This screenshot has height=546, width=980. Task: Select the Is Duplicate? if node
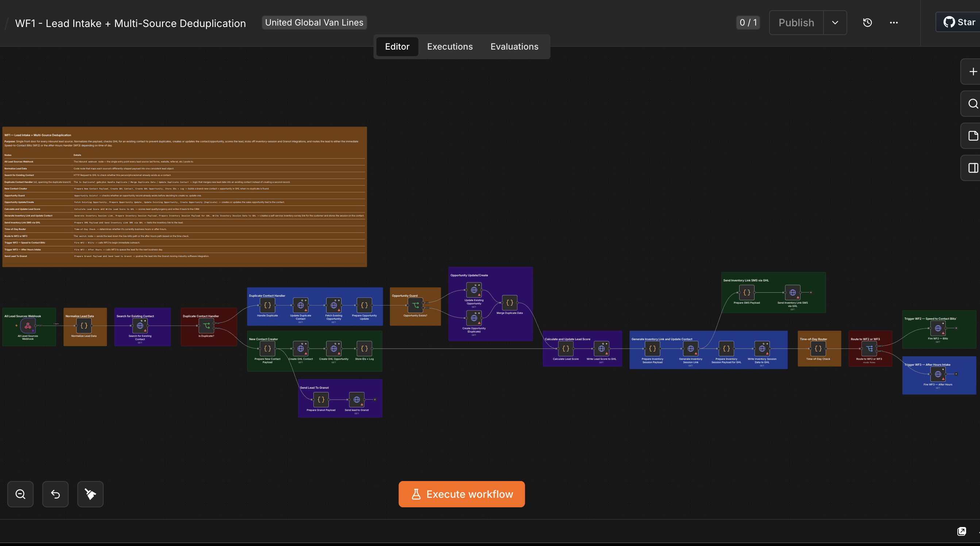click(x=206, y=326)
